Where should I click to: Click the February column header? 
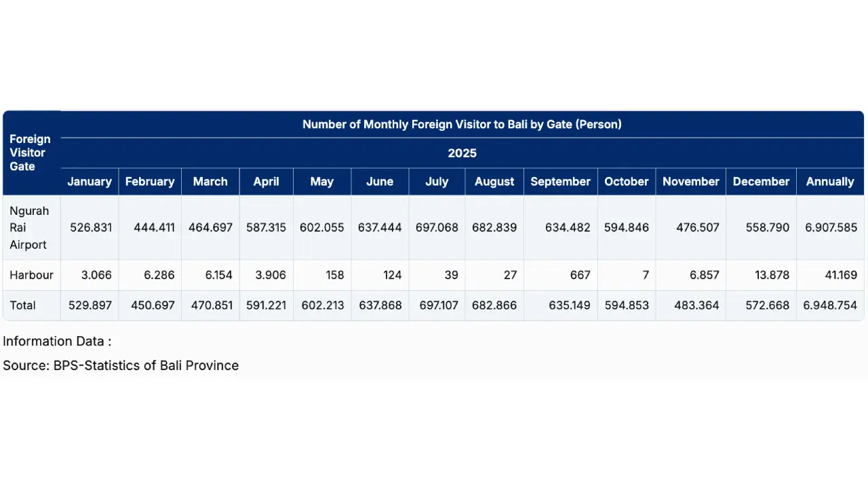coord(150,182)
